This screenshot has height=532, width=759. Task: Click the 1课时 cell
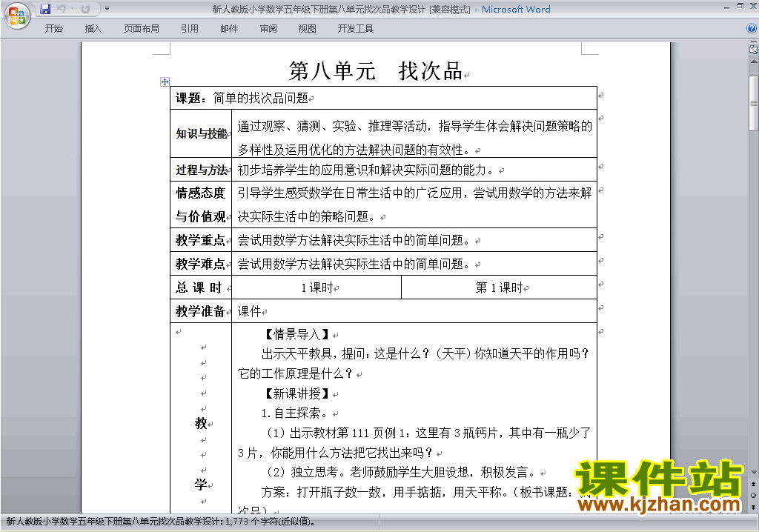click(316, 287)
